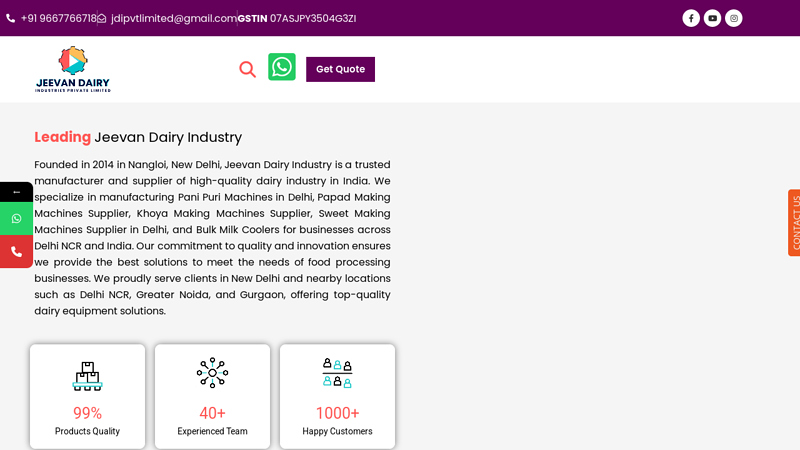Collapse the floating sidebar arrow button

(x=16, y=192)
